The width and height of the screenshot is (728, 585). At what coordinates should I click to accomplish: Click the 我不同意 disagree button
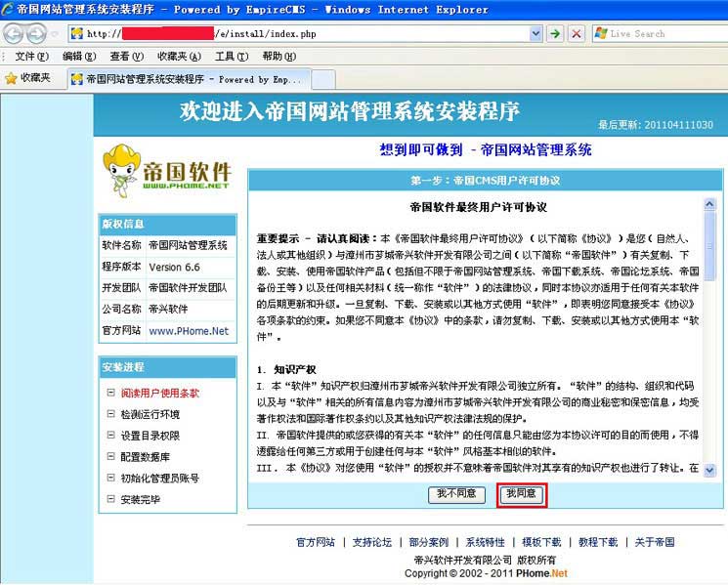tap(456, 494)
